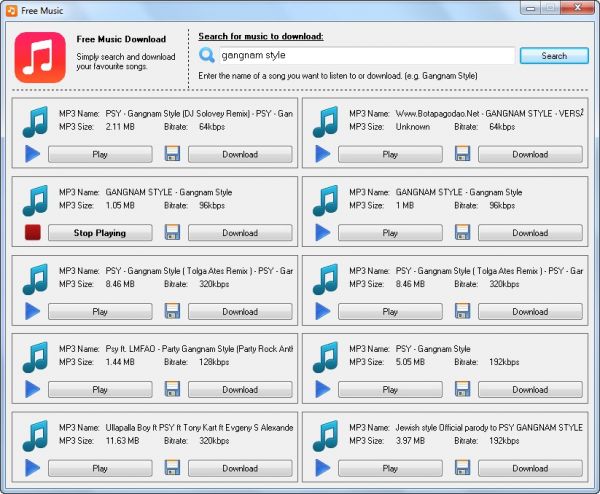
Task: Play the 1 MB Gangnam Style track
Action: click(x=390, y=233)
